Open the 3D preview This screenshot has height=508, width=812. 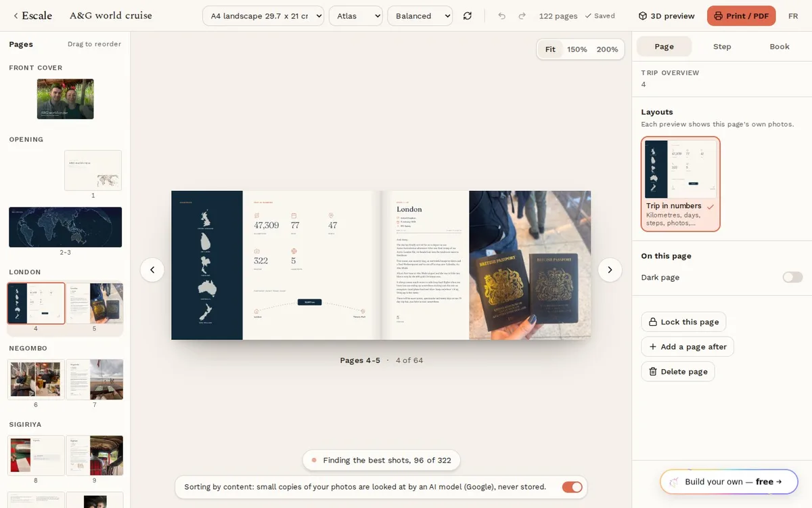[x=667, y=16]
